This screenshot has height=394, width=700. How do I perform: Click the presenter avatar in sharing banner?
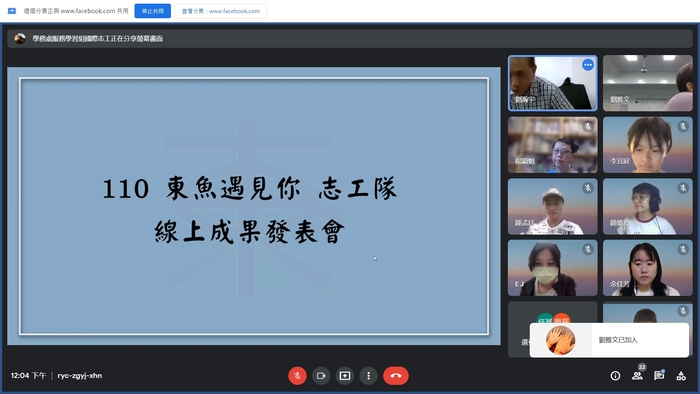pos(20,38)
